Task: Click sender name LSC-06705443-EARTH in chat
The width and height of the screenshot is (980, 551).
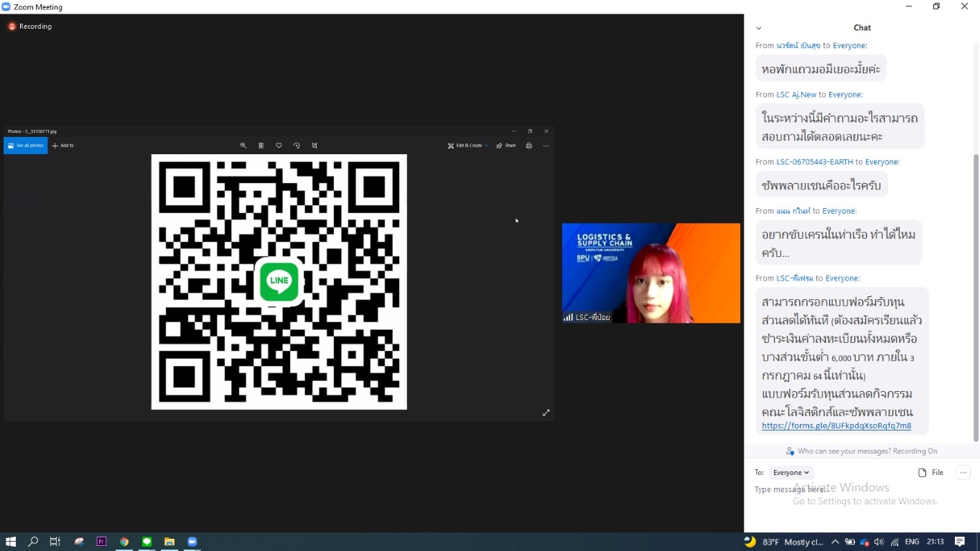Action: [815, 162]
